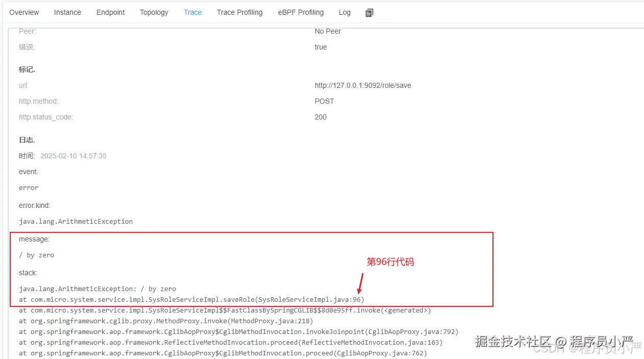The height and width of the screenshot is (359, 644).
Task: Click the 'http.method:' label
Action: pyautogui.click(x=39, y=101)
